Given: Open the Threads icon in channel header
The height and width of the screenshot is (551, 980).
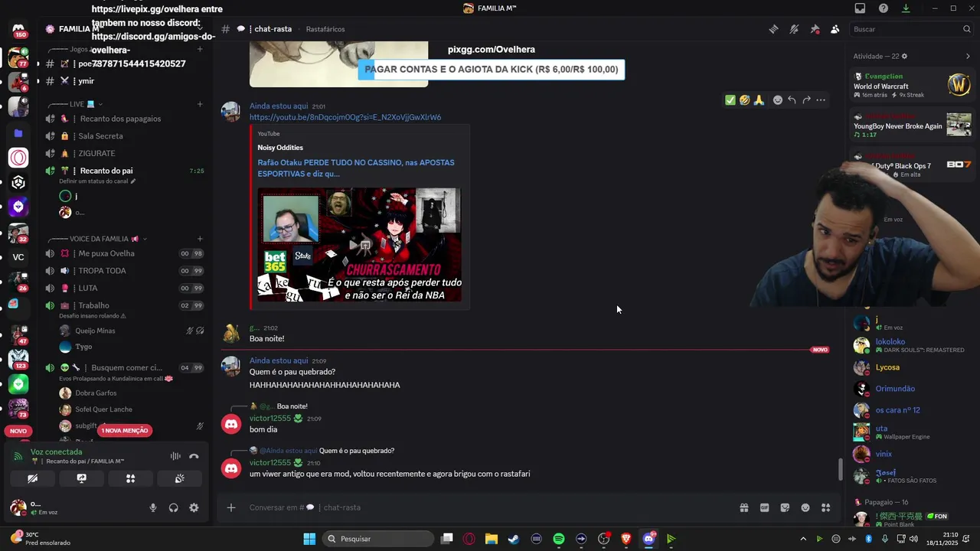Looking at the screenshot, I should coord(774,29).
